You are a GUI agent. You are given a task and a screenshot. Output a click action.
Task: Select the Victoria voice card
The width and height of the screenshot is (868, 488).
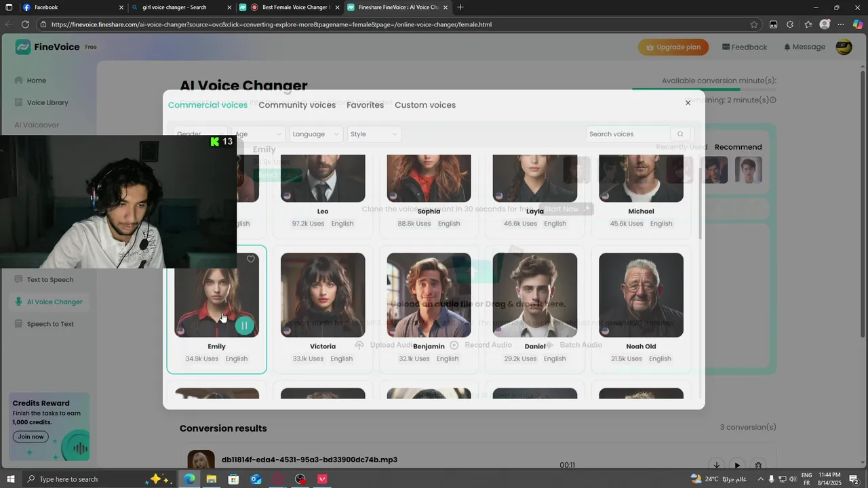point(323,309)
